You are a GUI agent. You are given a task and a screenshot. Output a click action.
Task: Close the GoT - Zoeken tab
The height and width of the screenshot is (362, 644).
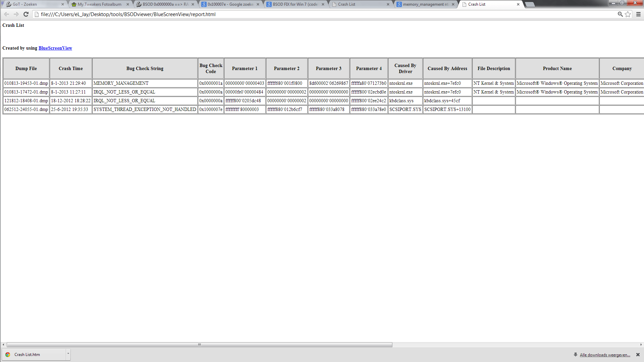pos(62,4)
